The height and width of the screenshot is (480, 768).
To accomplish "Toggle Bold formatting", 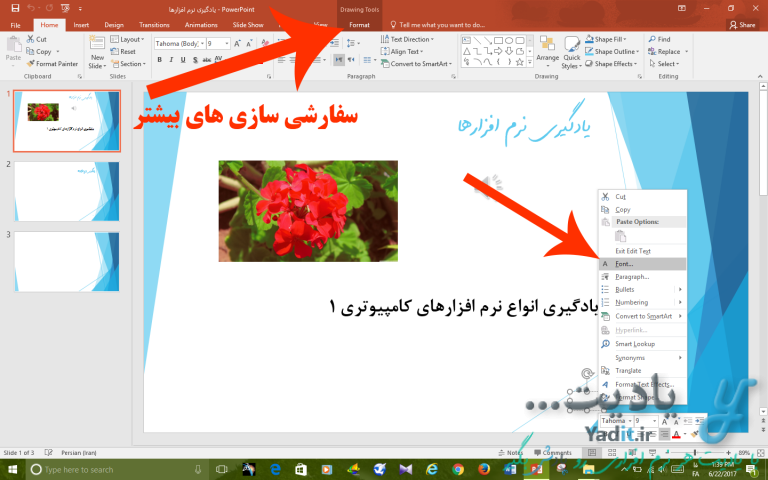I will [x=159, y=60].
